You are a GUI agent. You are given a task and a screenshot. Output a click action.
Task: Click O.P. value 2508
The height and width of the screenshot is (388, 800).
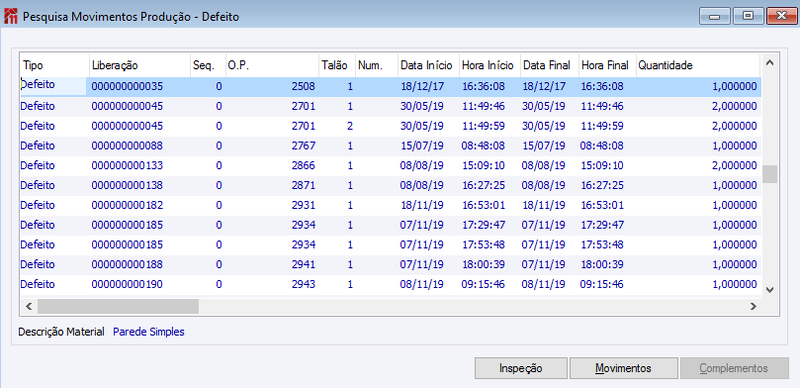coord(304,87)
